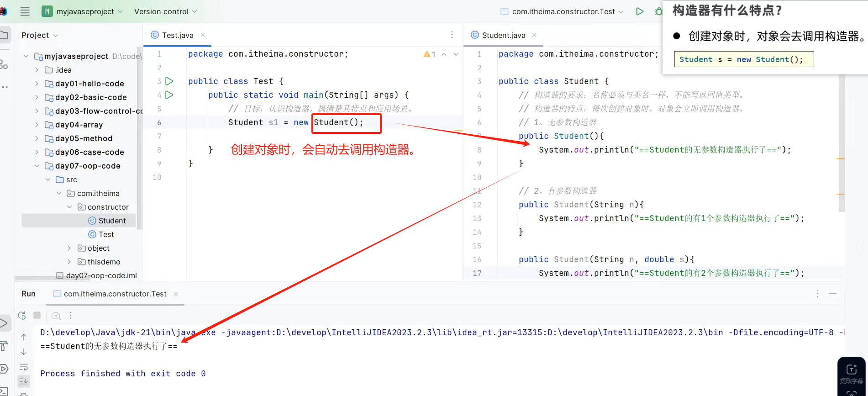The width and height of the screenshot is (868, 396).
Task: Open the main hamburger menu
Action: pos(25,11)
